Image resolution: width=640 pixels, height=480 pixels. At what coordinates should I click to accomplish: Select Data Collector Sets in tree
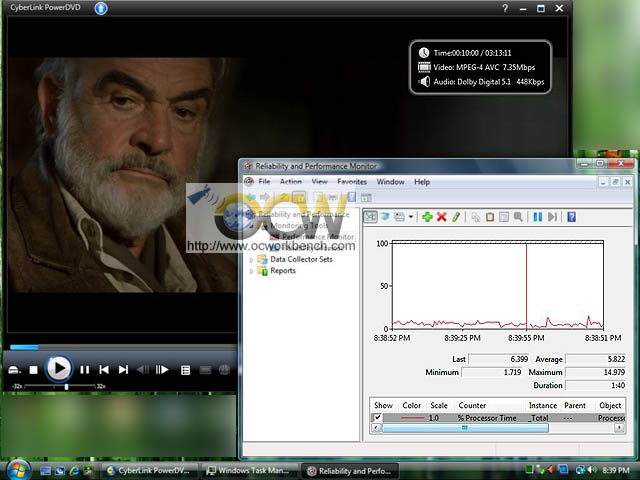point(301,259)
